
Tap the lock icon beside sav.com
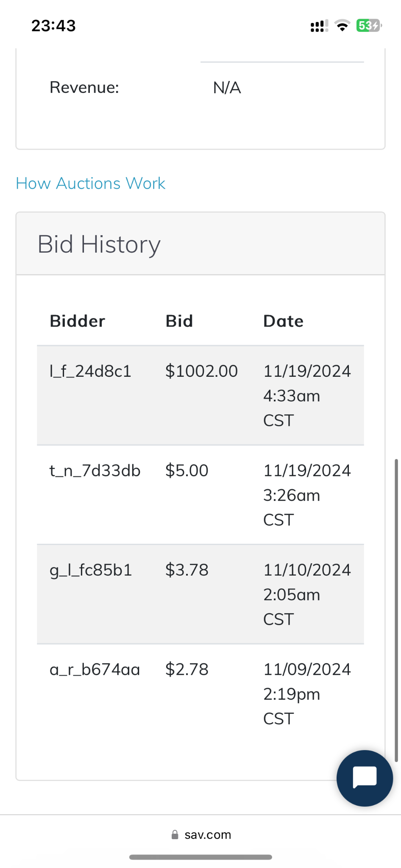(175, 835)
